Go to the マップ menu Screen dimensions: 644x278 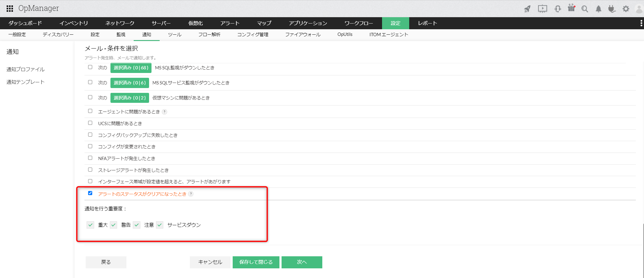pos(264,23)
